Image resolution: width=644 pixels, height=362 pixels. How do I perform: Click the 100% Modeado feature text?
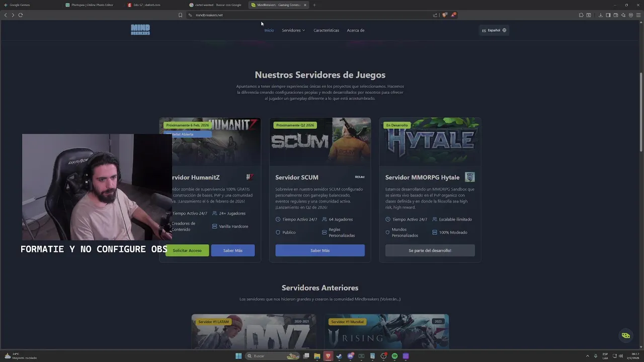pos(453,232)
